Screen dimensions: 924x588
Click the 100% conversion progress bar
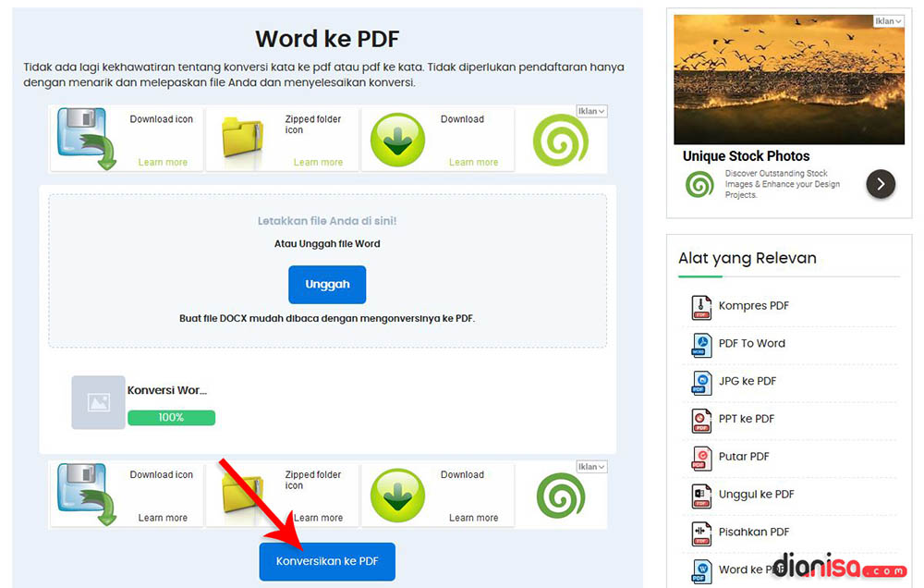[x=172, y=418]
